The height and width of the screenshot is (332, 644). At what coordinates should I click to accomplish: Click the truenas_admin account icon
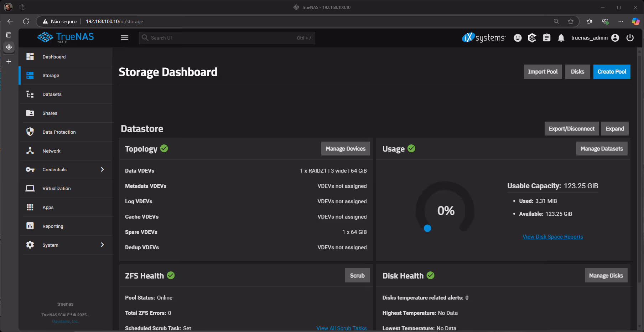coord(615,38)
